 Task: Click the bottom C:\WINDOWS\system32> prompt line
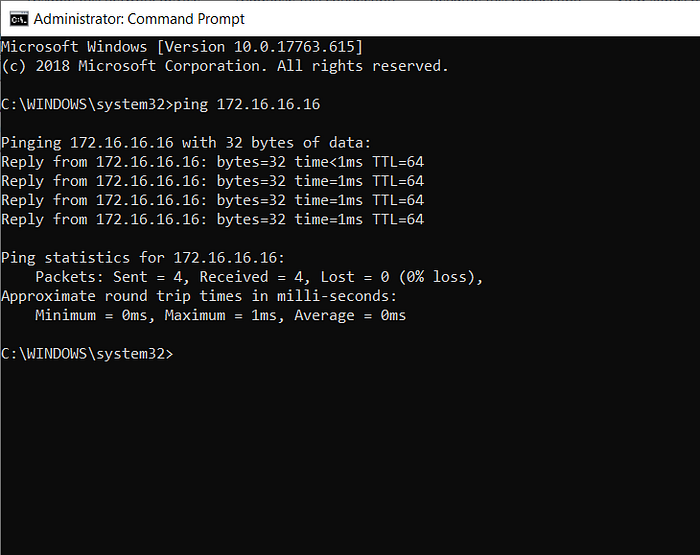pyautogui.click(x=87, y=354)
